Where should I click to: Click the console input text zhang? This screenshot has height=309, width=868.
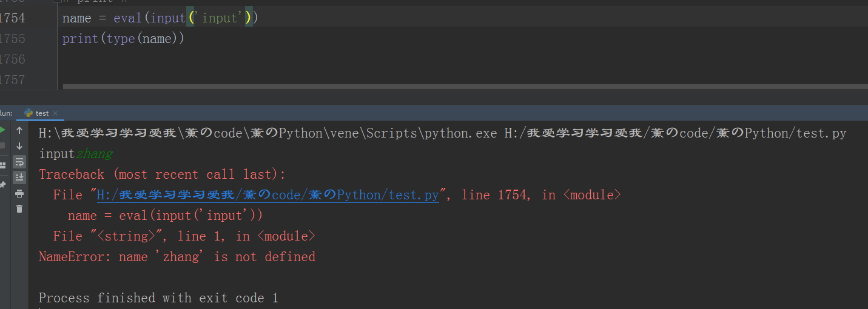pyautogui.click(x=94, y=154)
